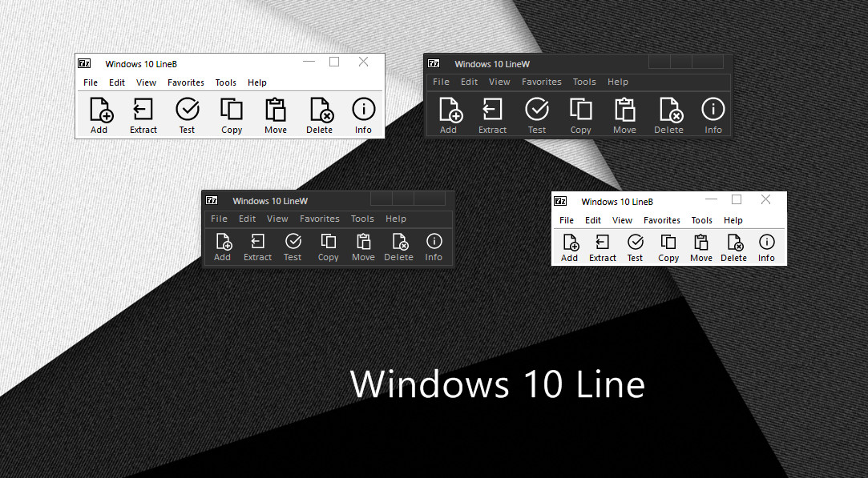
Task: Show Edit menu in small light LineB window
Action: click(593, 220)
